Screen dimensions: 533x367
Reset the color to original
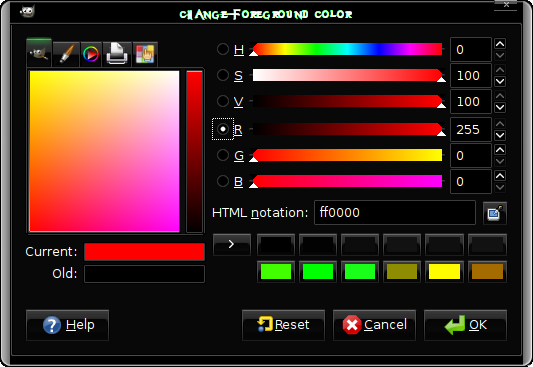tap(283, 325)
